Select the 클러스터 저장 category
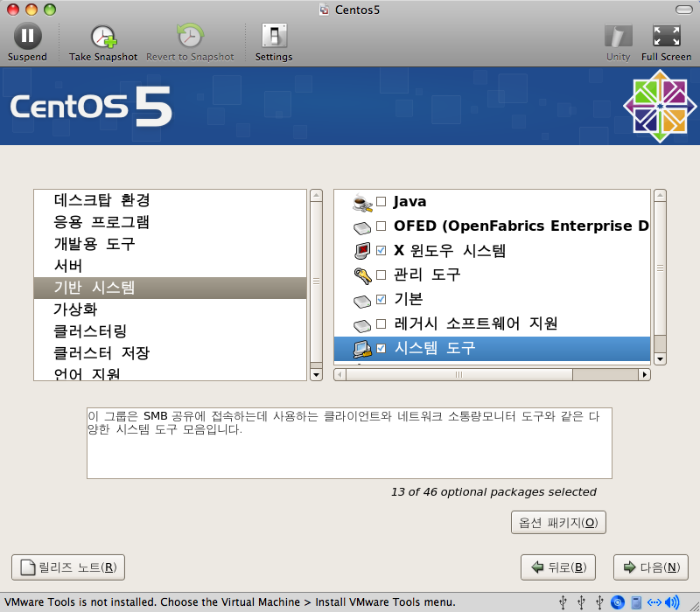 [170, 353]
